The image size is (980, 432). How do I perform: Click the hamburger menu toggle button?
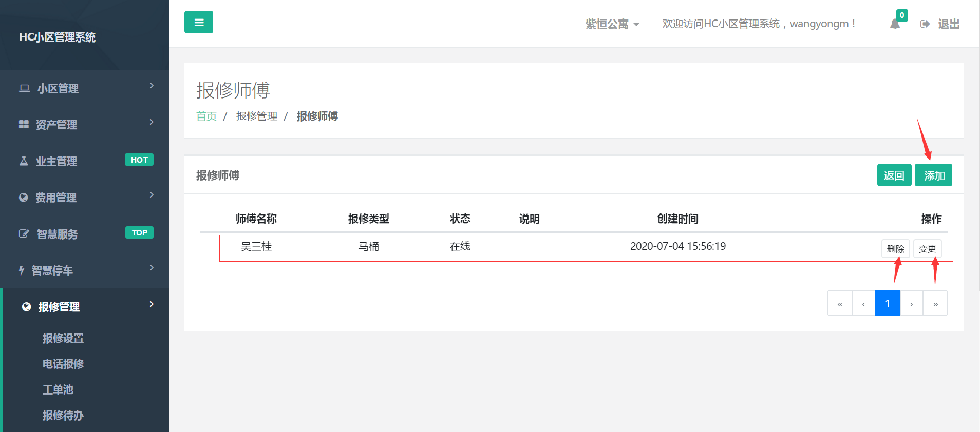pyautogui.click(x=198, y=22)
